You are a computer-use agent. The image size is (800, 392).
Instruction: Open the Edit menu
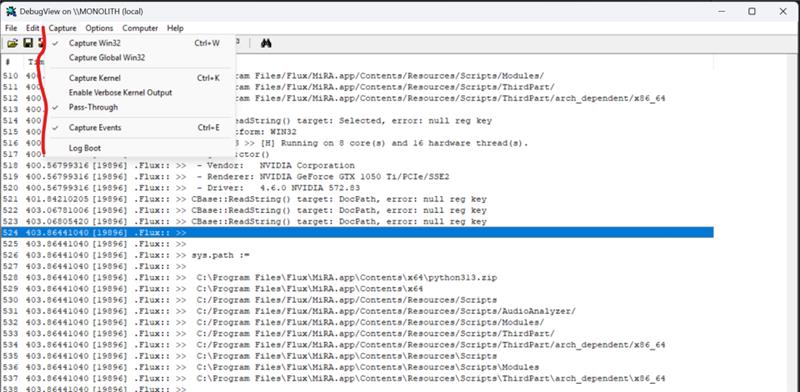click(x=32, y=28)
